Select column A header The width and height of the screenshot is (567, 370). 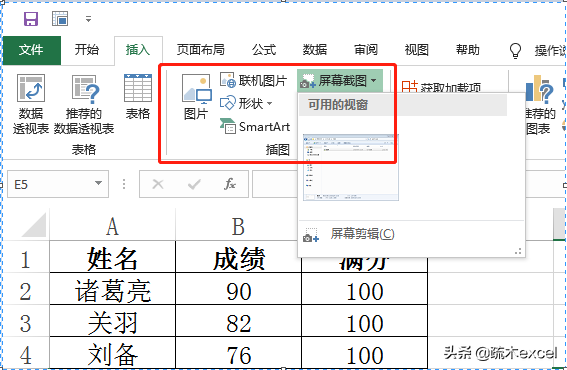[112, 226]
